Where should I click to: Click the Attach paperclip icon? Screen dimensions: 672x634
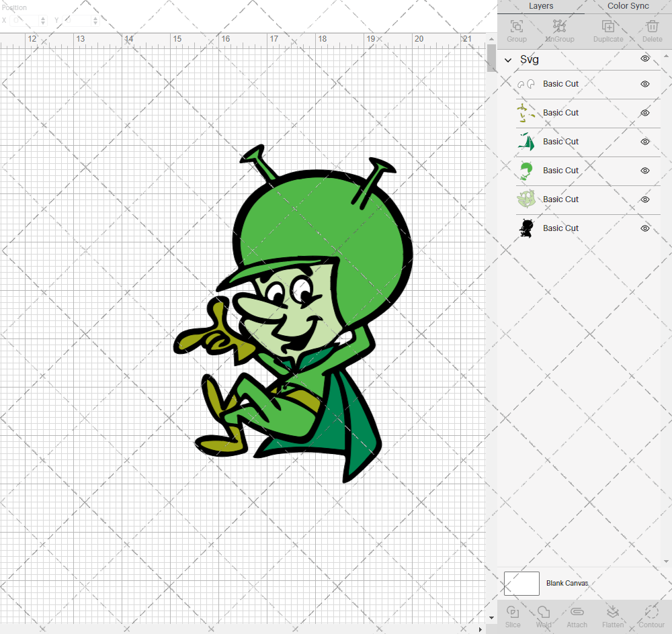pyautogui.click(x=577, y=612)
